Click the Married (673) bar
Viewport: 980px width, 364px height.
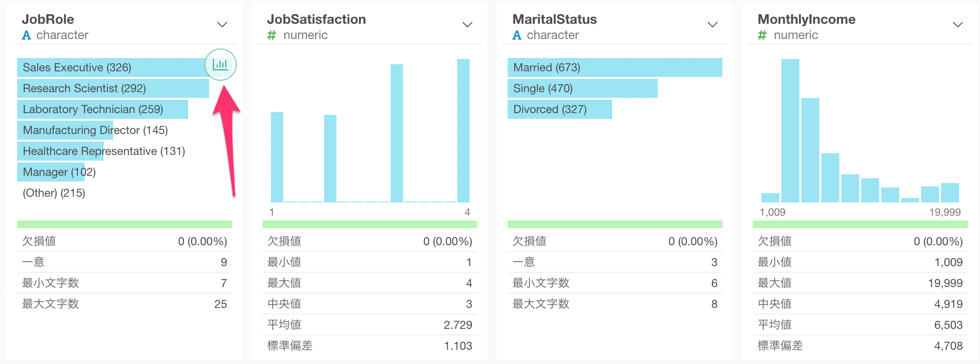tap(615, 67)
